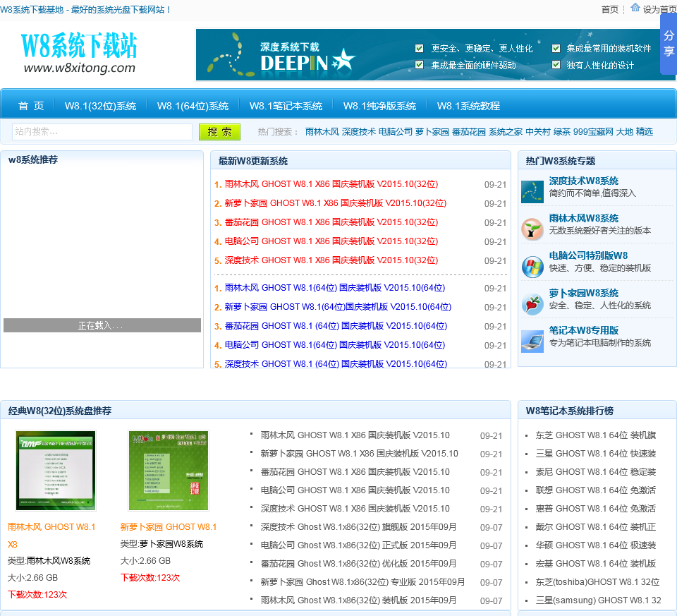Open the W8.1系统教程 nav tab
Screen dimensions: 677x616
tap(468, 106)
